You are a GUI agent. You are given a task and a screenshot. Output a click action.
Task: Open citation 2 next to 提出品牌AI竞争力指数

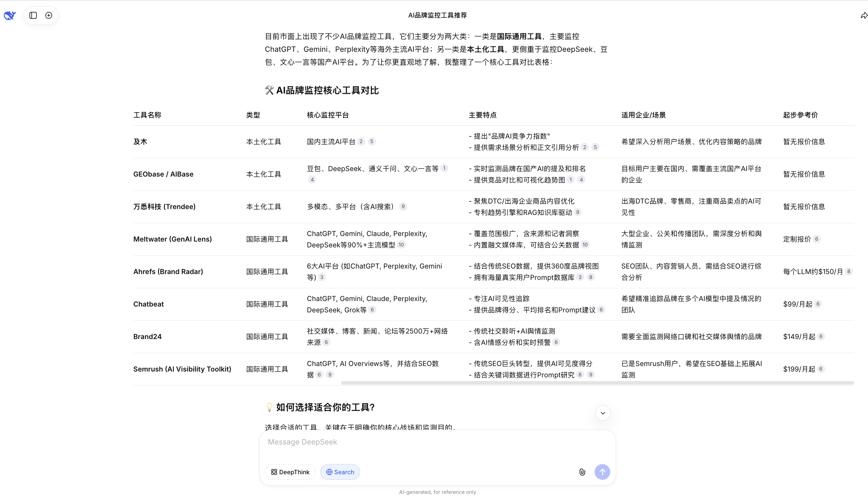(x=585, y=147)
